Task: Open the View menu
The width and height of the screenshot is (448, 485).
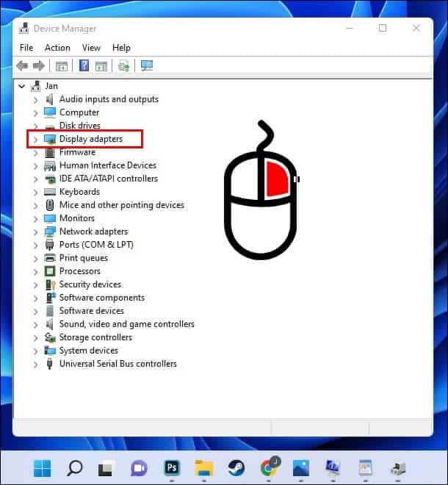Action: (x=91, y=48)
